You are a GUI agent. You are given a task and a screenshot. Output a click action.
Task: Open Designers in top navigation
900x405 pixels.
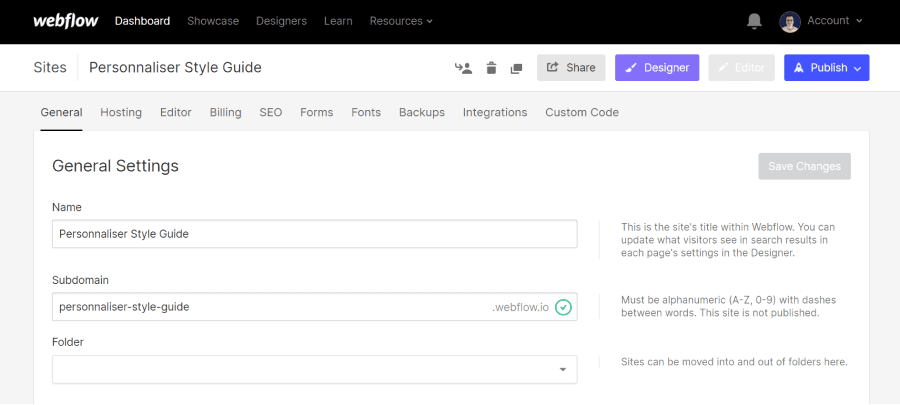[x=281, y=21]
